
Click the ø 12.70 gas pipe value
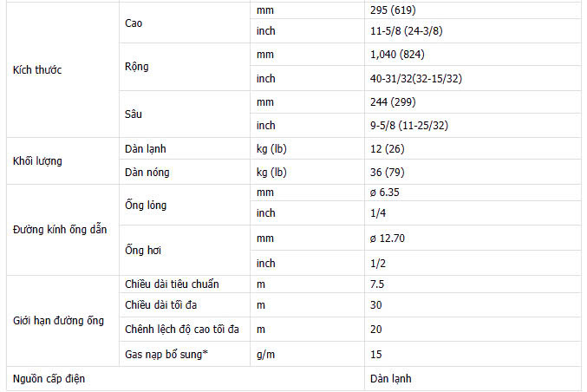point(388,238)
